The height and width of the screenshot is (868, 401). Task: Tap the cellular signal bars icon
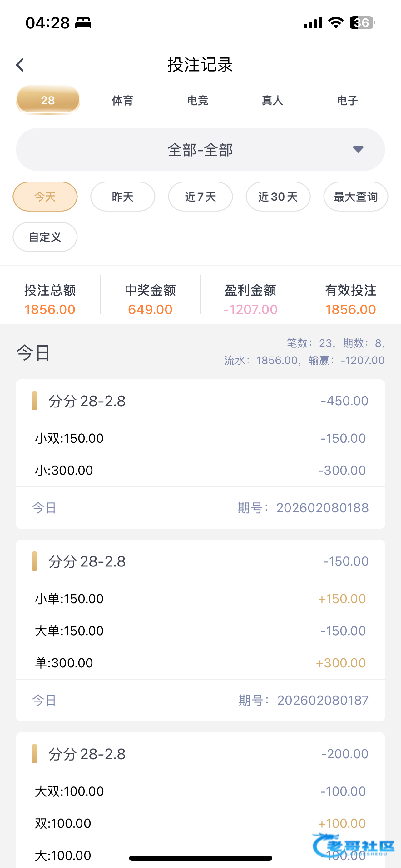313,23
